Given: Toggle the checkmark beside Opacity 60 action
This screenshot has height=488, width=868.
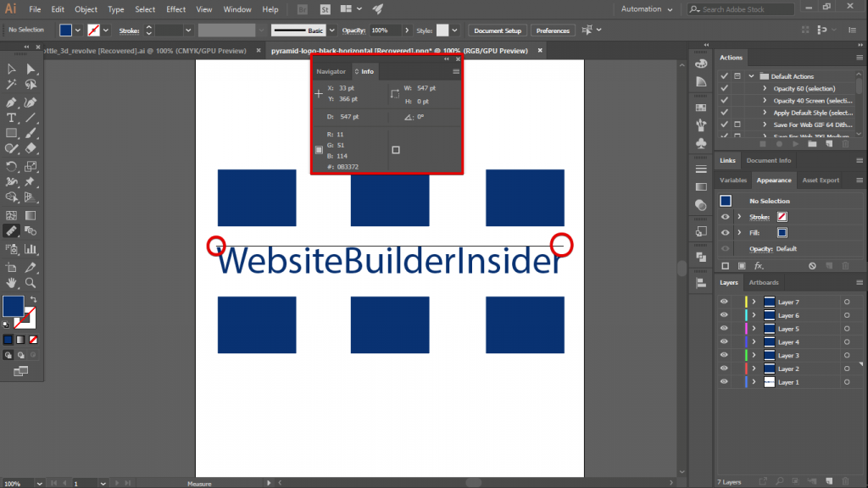Looking at the screenshot, I should pyautogui.click(x=723, y=87).
